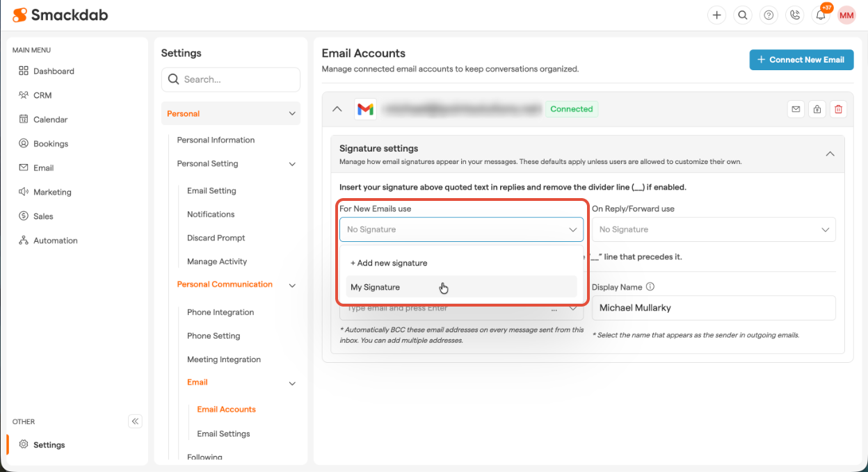Viewport: 868px width, 472px height.
Task: Click the phone call icon in header
Action: point(794,15)
